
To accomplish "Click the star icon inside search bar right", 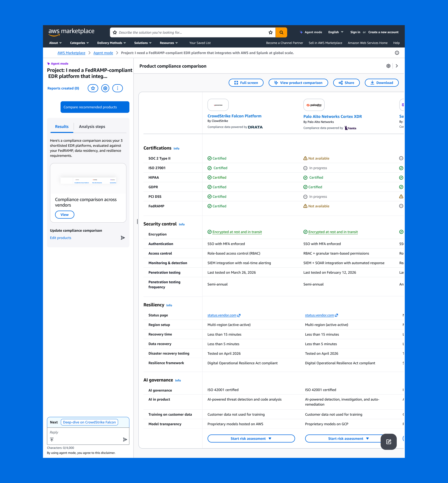I will (x=271, y=32).
